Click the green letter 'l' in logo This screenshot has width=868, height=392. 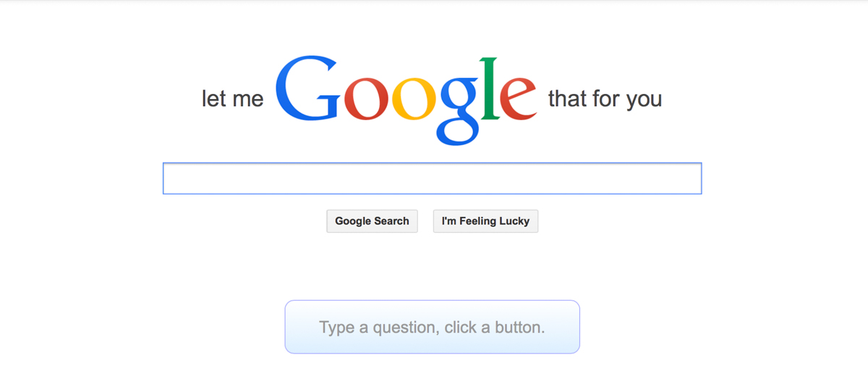tap(490, 88)
